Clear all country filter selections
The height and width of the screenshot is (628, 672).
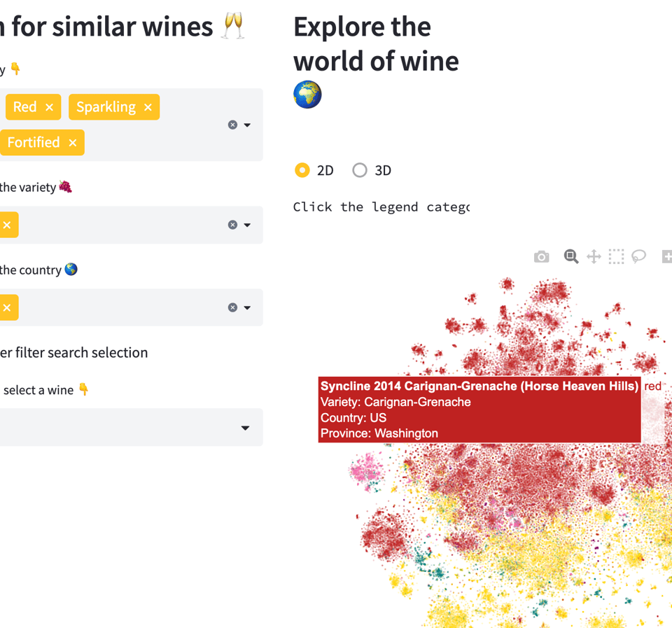[x=232, y=307]
